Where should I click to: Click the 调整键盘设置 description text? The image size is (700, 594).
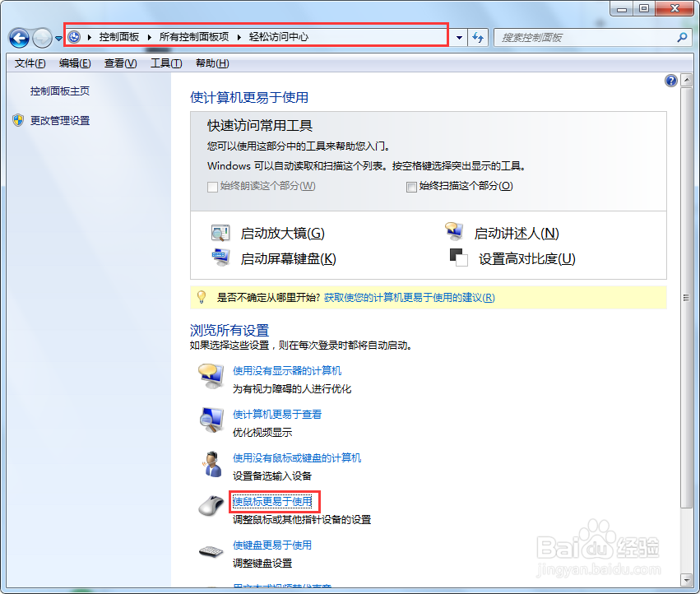click(262, 564)
